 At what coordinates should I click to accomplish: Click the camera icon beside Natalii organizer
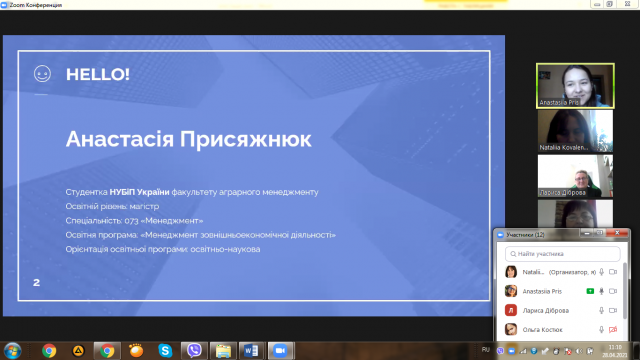tap(613, 272)
